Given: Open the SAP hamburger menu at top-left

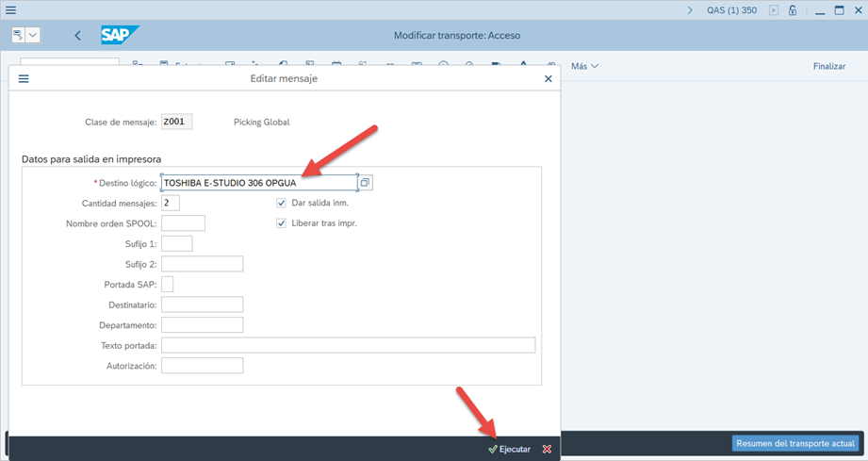Looking at the screenshot, I should pyautogui.click(x=11, y=10).
